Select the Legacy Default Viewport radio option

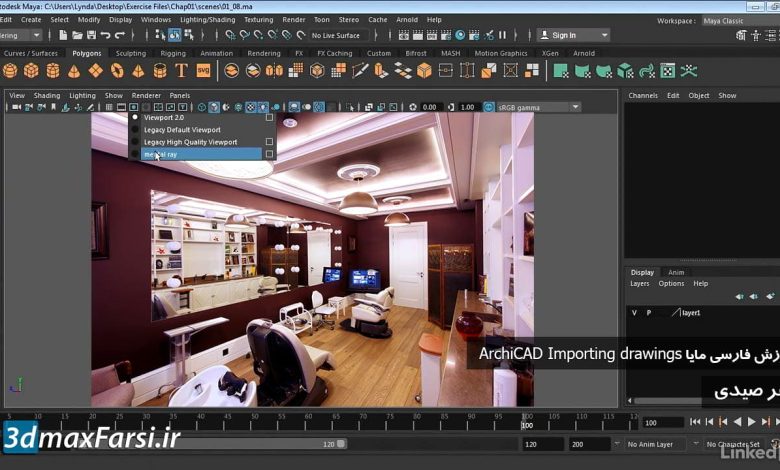coord(135,129)
